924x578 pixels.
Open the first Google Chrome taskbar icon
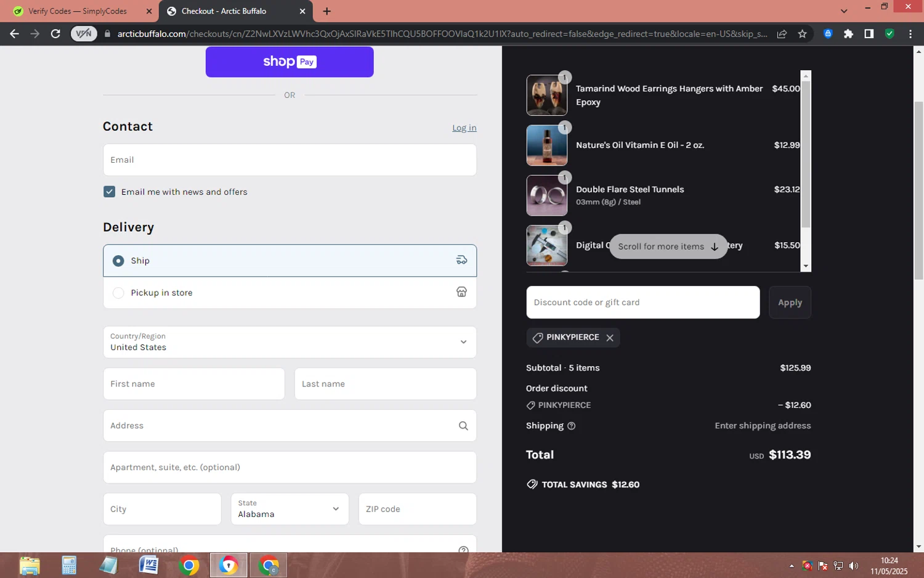point(189,566)
